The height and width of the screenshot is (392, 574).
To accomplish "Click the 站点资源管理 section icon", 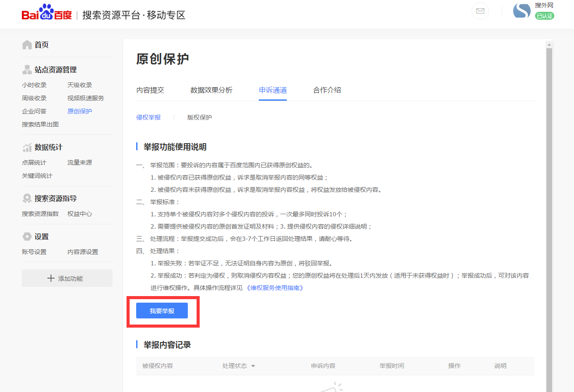I will point(26,69).
